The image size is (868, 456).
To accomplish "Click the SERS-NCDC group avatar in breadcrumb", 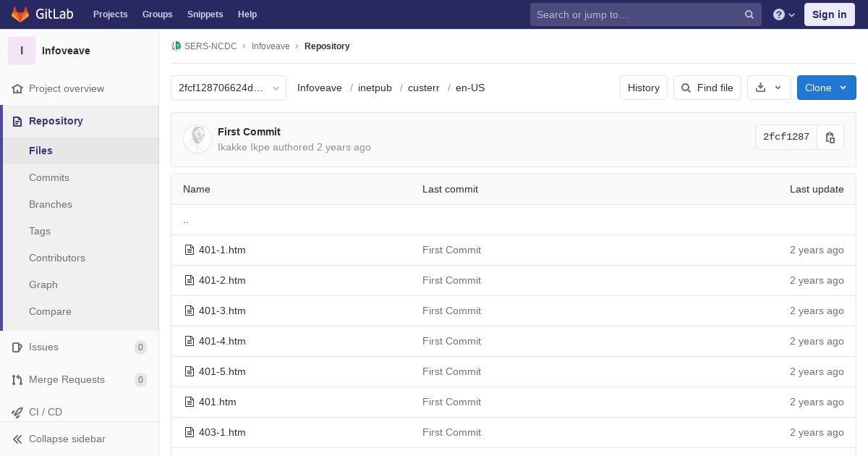I will (176, 46).
